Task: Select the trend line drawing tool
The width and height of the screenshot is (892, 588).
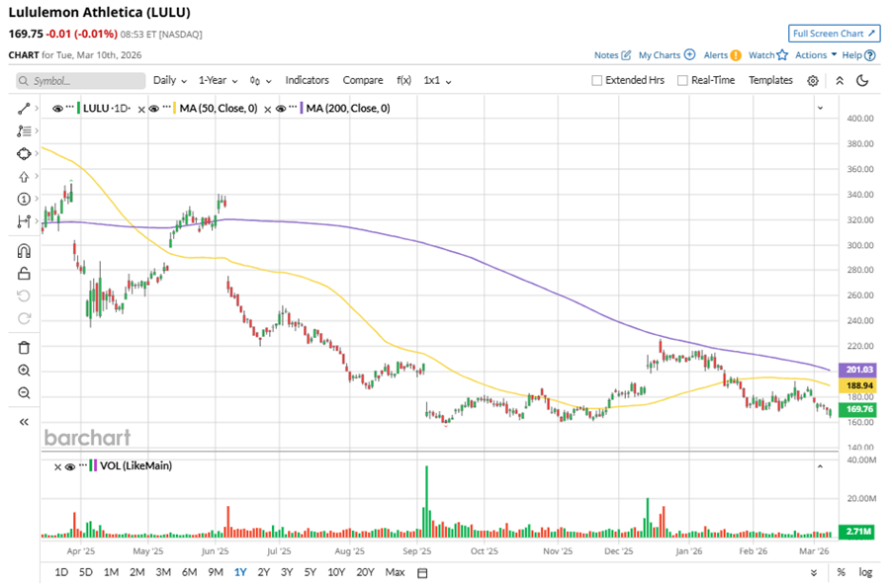Action: click(24, 108)
